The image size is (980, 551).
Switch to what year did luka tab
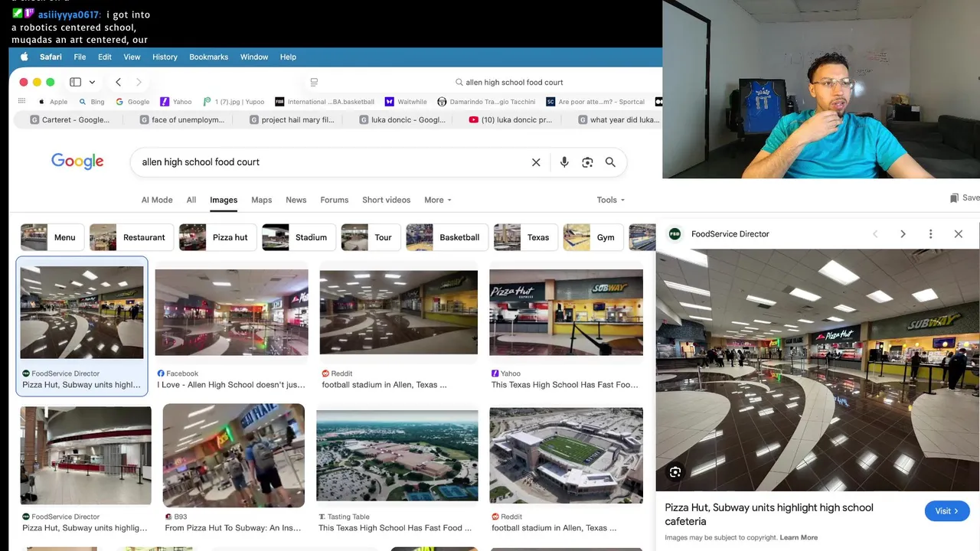[x=619, y=119]
